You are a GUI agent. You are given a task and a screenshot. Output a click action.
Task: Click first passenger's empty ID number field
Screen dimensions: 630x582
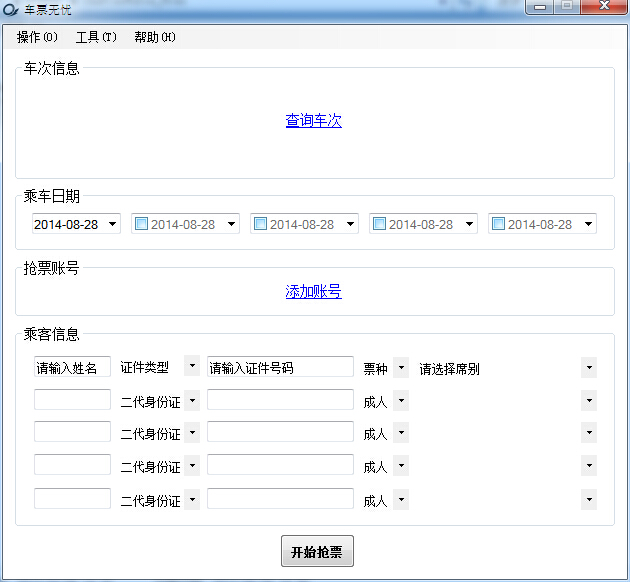tap(280, 399)
